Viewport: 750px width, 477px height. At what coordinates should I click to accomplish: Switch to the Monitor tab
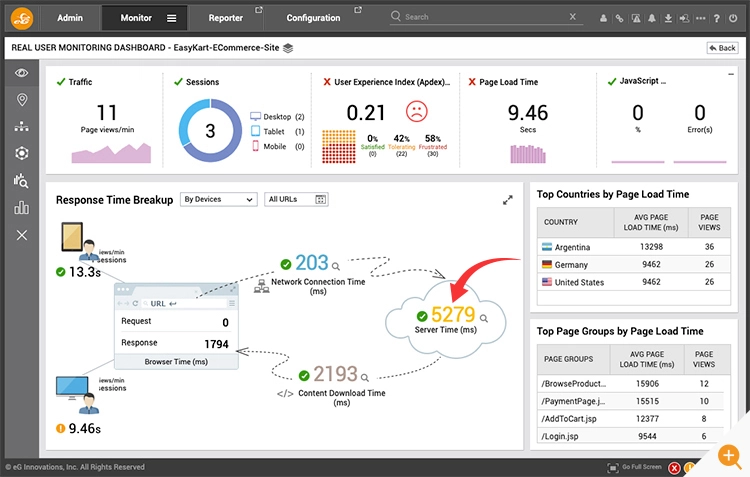(x=136, y=18)
